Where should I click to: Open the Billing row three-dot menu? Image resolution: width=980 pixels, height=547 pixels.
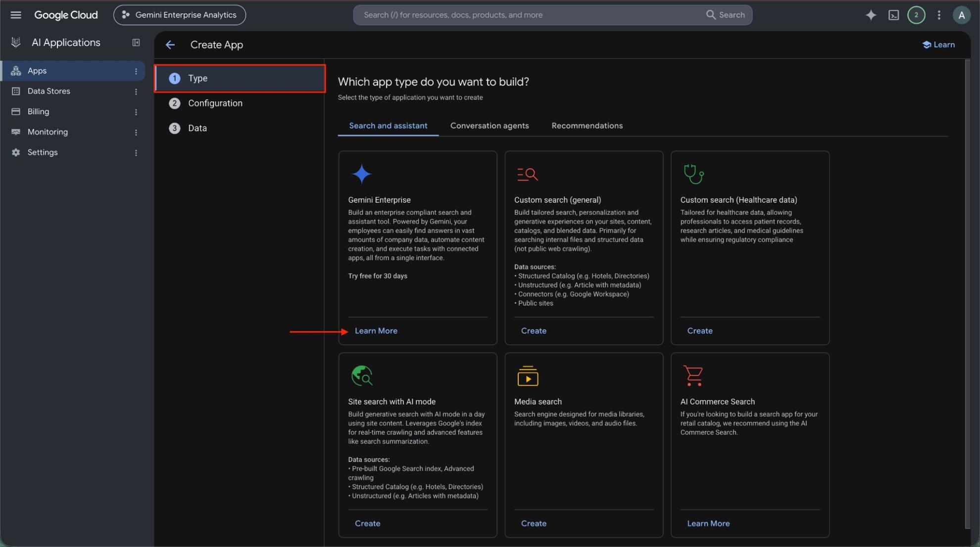tap(136, 112)
